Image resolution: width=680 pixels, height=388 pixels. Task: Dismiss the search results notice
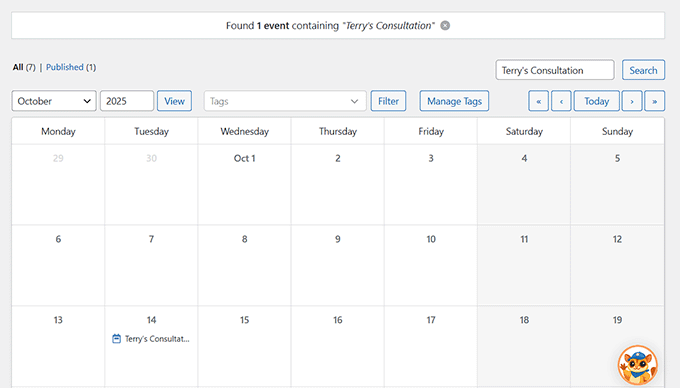point(445,26)
